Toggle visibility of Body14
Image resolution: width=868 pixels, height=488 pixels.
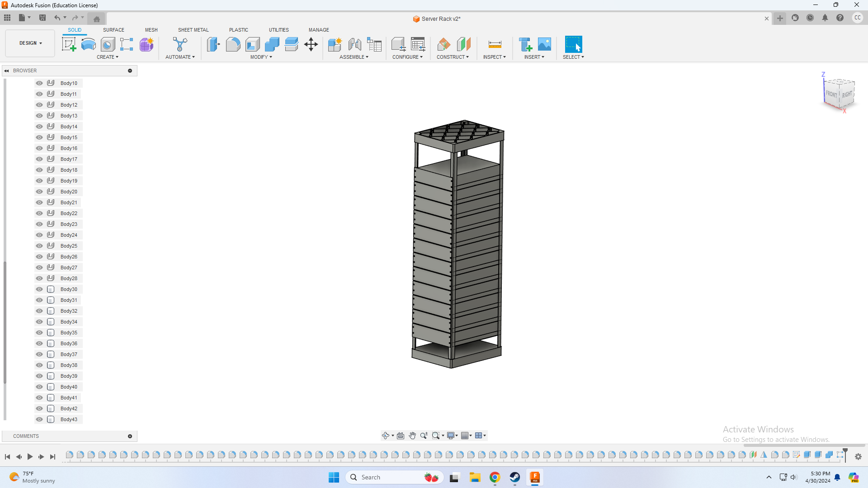tap(39, 127)
